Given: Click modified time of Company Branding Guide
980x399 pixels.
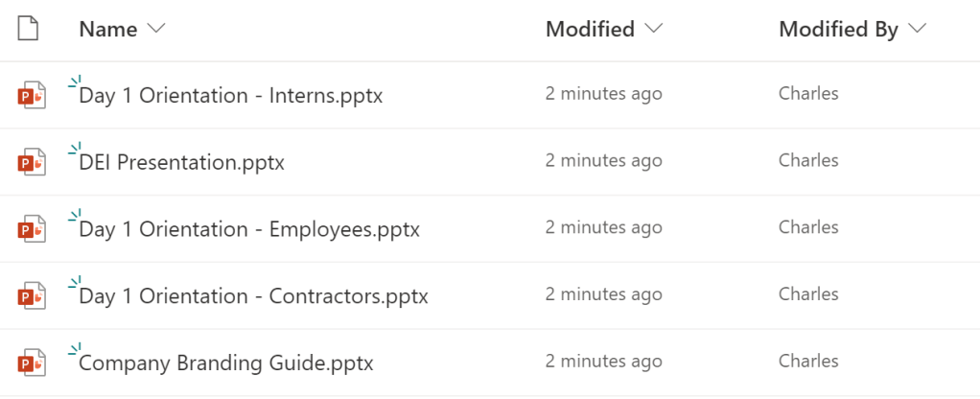Looking at the screenshot, I should [x=603, y=362].
